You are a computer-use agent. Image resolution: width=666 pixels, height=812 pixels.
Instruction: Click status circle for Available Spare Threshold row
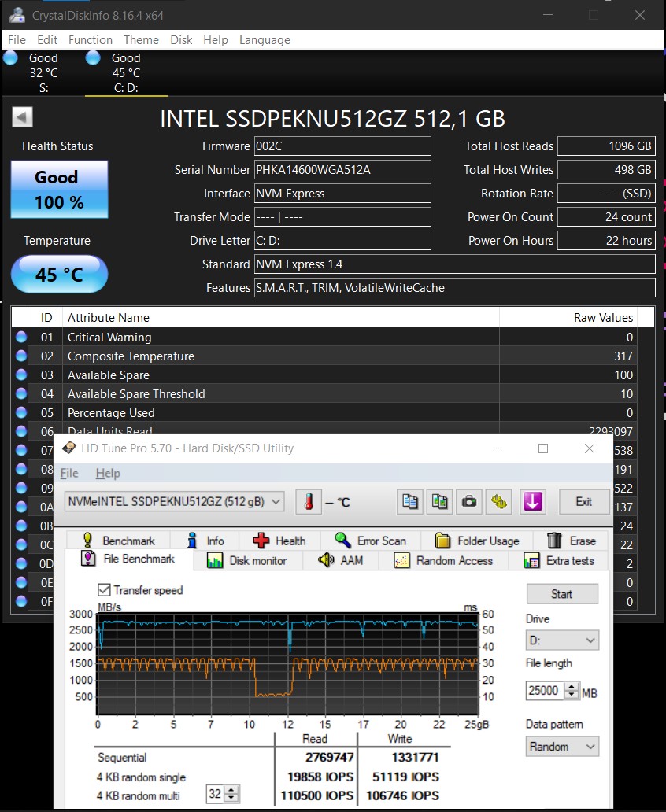click(x=21, y=393)
